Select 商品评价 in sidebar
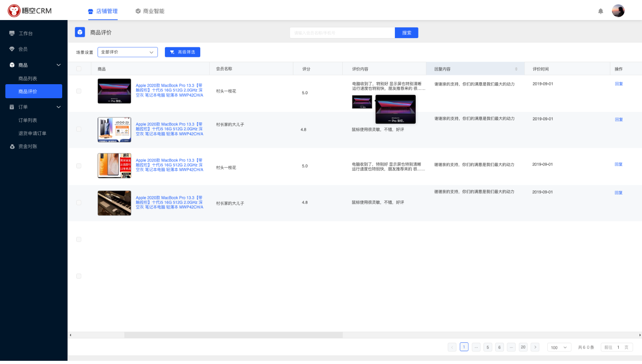 [34, 91]
